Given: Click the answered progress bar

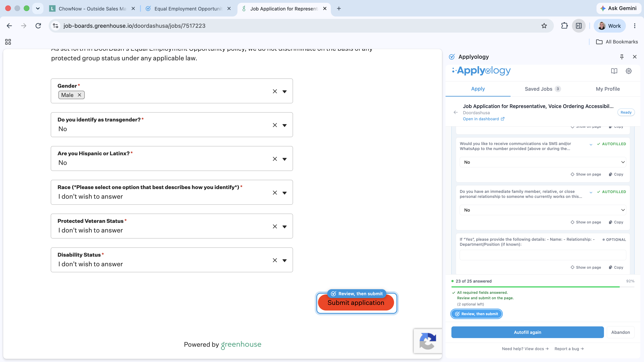Looking at the screenshot, I should [543, 287].
